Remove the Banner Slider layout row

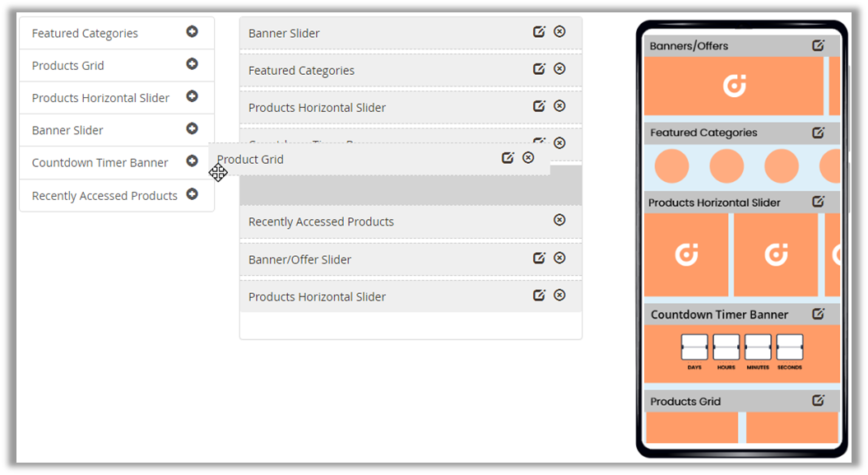(559, 32)
